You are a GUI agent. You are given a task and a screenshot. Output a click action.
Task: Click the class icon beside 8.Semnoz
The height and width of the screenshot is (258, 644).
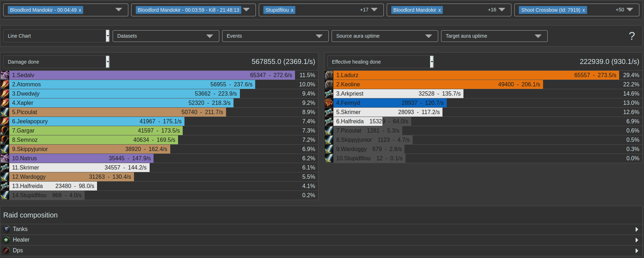[5, 140]
